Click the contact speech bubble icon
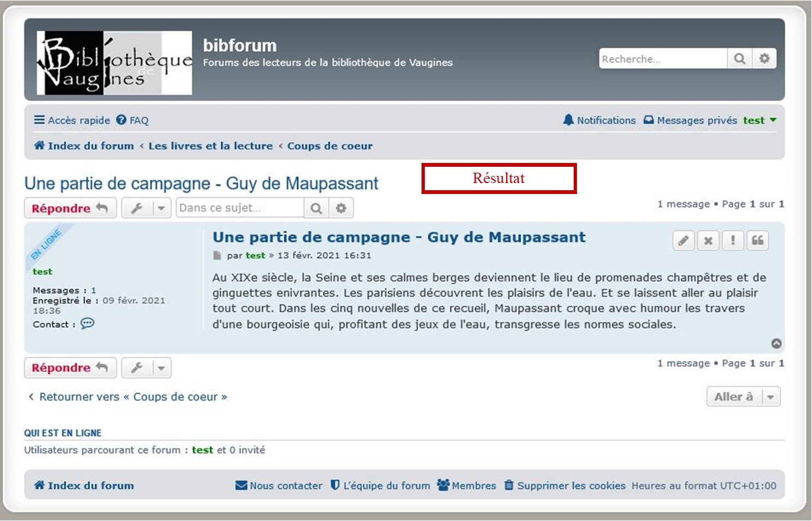The image size is (812, 521). (x=87, y=324)
